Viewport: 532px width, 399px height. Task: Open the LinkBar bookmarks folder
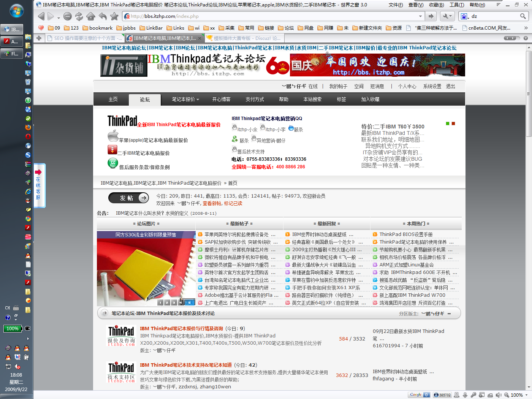151,28
